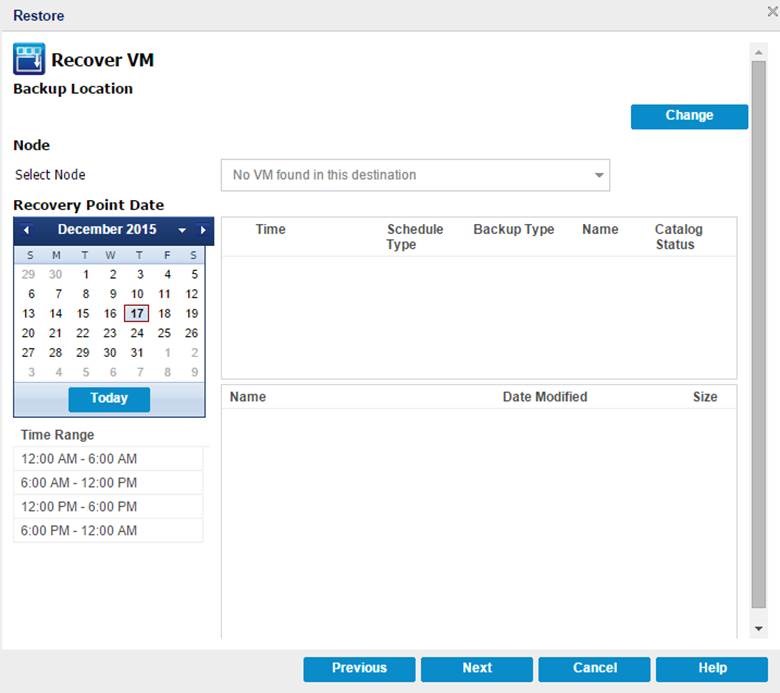Select December 28 in the calendar
This screenshot has width=780, height=693.
55,353
